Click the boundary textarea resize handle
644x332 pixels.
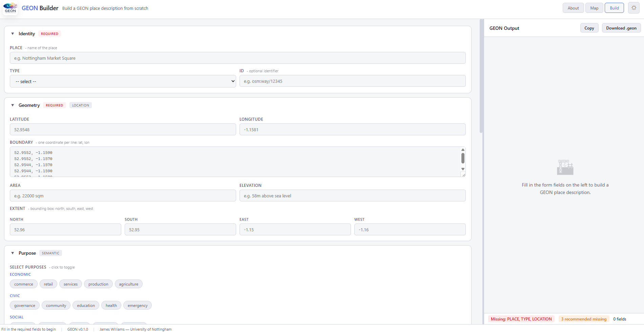463,174
